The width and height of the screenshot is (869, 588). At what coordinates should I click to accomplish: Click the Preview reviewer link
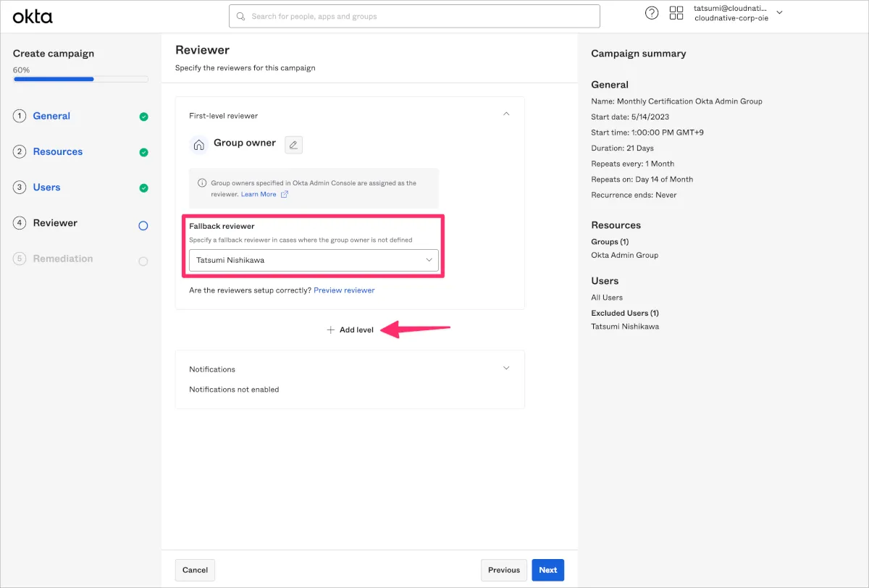tap(344, 290)
